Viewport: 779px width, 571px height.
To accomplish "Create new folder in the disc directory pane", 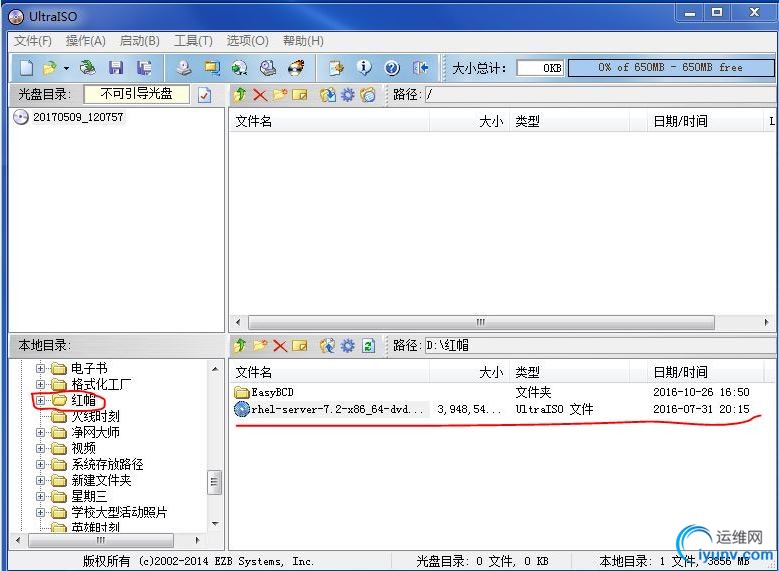I will tap(280, 94).
